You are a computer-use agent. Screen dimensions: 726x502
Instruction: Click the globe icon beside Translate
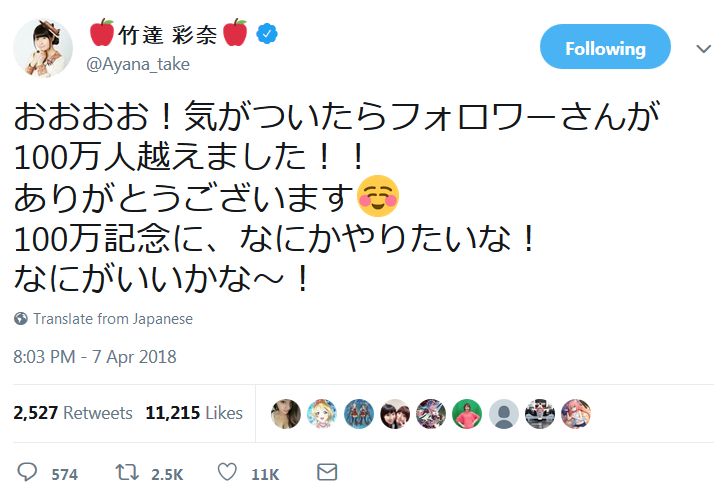21,319
